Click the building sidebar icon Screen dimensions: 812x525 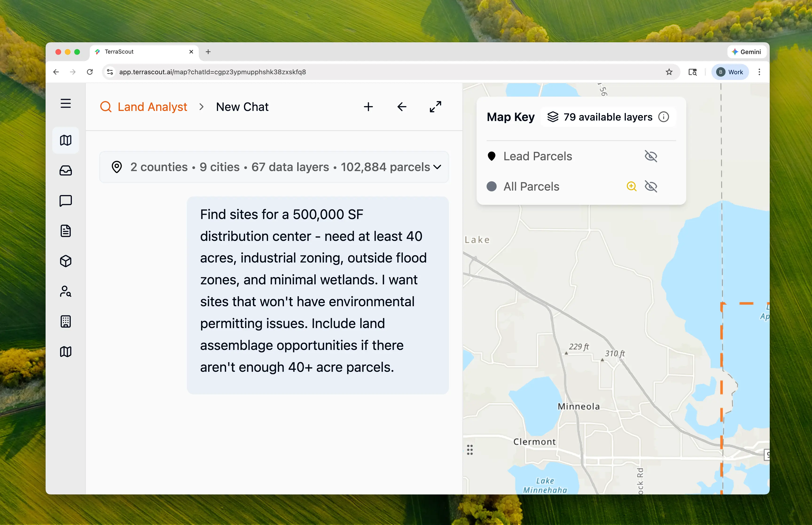pos(66,321)
